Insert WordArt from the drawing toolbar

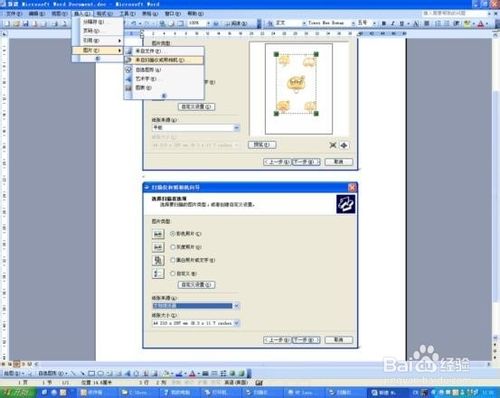[x=128, y=373]
